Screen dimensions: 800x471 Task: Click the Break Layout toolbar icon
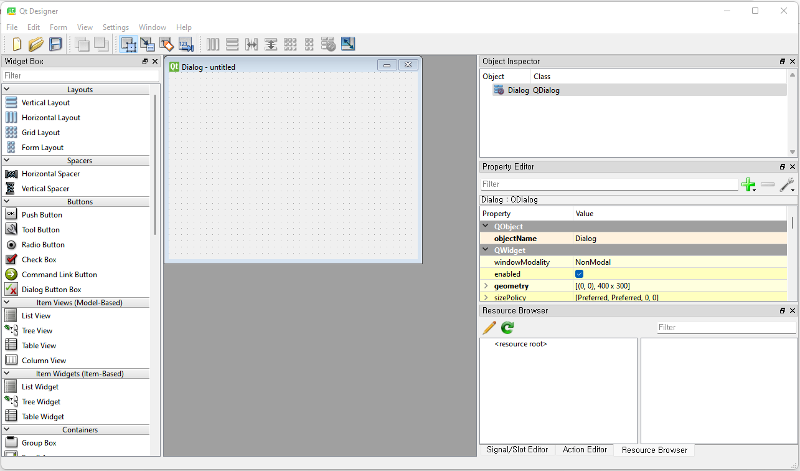click(x=328, y=44)
